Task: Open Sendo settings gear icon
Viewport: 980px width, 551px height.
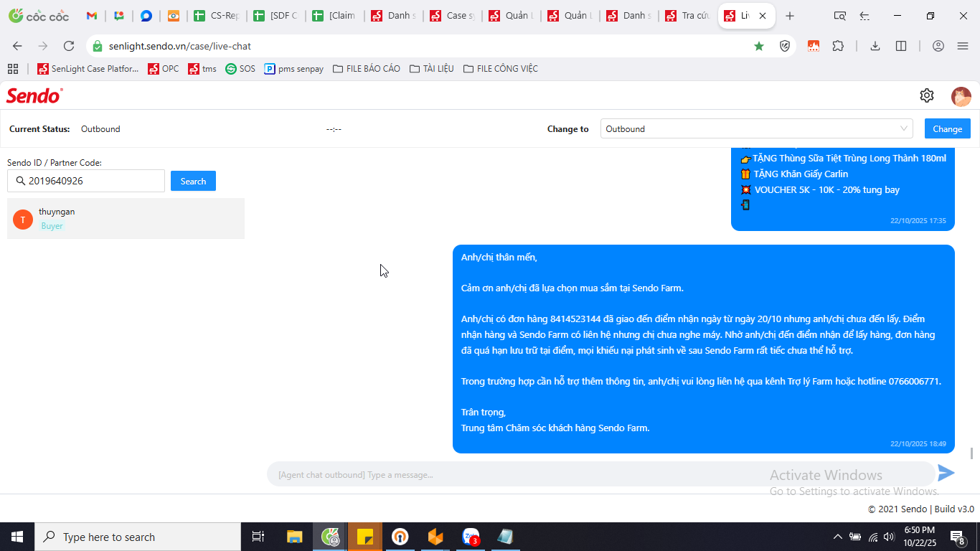Action: pos(927,95)
